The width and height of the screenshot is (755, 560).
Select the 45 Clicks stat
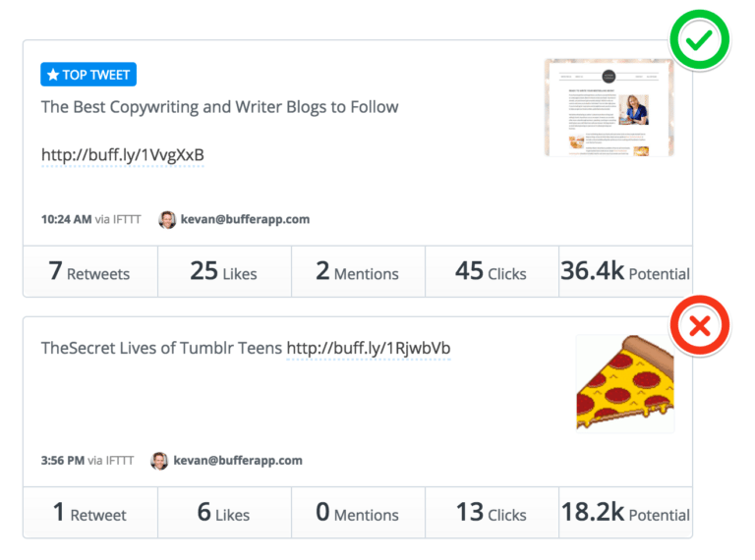click(492, 271)
